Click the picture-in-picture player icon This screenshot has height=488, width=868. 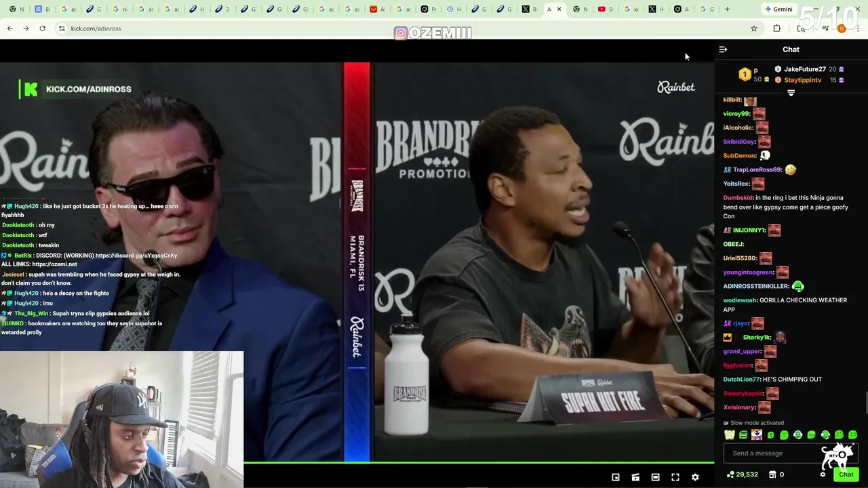pyautogui.click(x=616, y=477)
